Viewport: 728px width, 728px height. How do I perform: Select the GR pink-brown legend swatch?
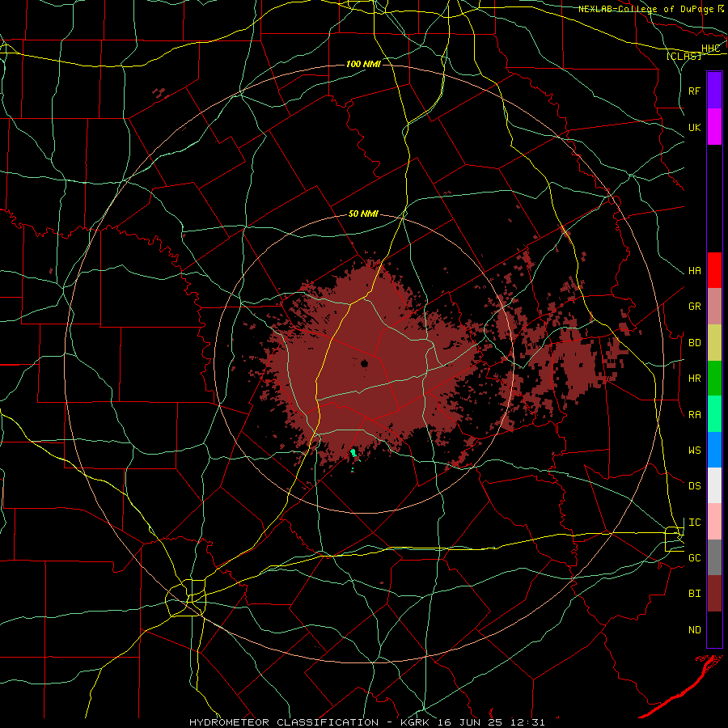click(714, 307)
